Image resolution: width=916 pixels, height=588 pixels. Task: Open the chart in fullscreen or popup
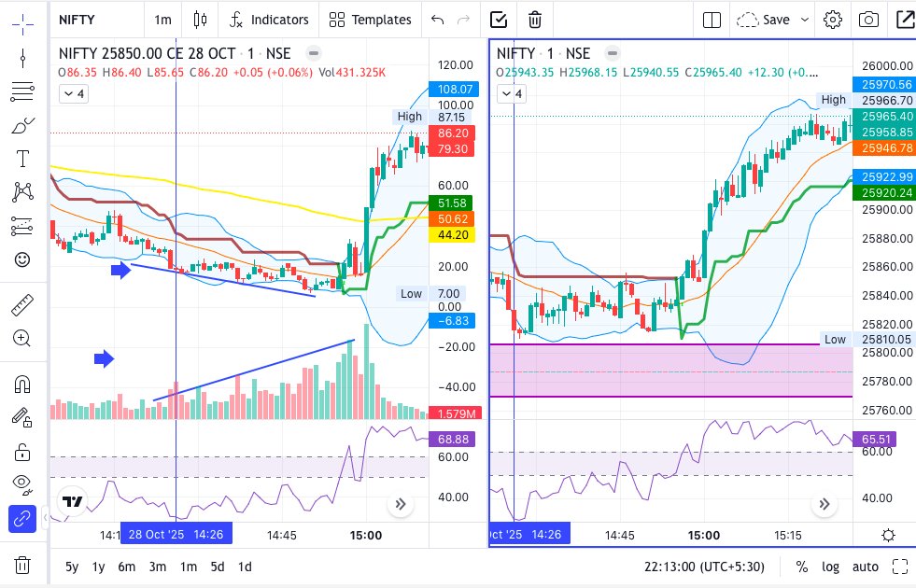click(x=906, y=20)
